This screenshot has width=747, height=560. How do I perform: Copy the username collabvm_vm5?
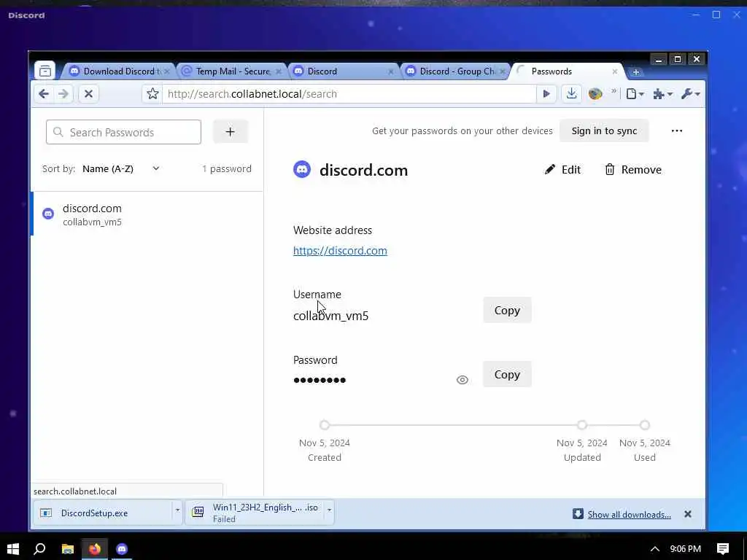[x=507, y=310]
